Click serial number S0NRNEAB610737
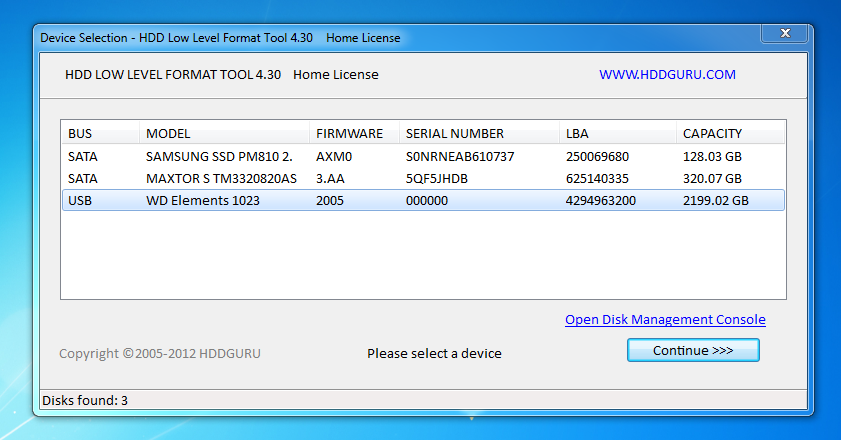This screenshot has height=440, width=841. [x=460, y=157]
